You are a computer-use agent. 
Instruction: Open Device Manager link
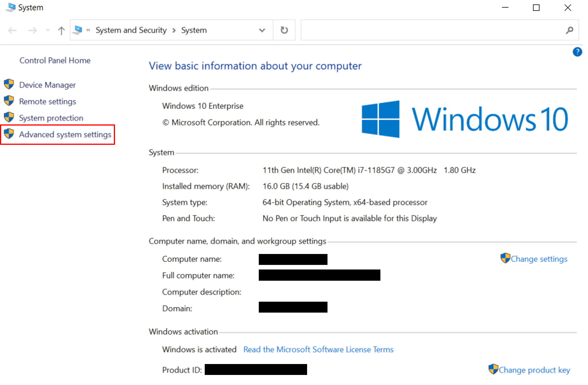click(x=47, y=85)
